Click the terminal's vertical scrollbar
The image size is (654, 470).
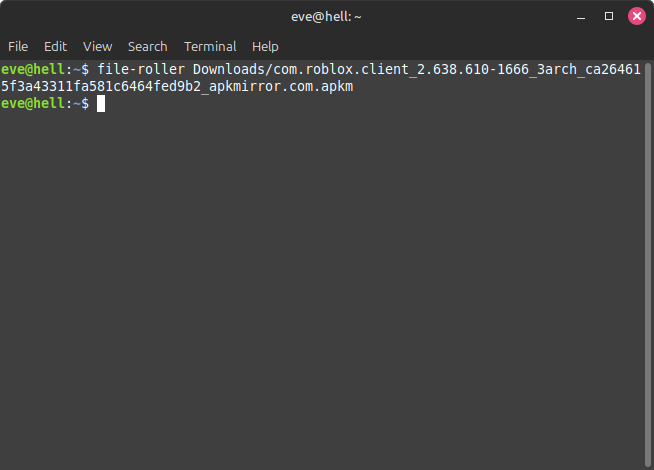(649, 260)
